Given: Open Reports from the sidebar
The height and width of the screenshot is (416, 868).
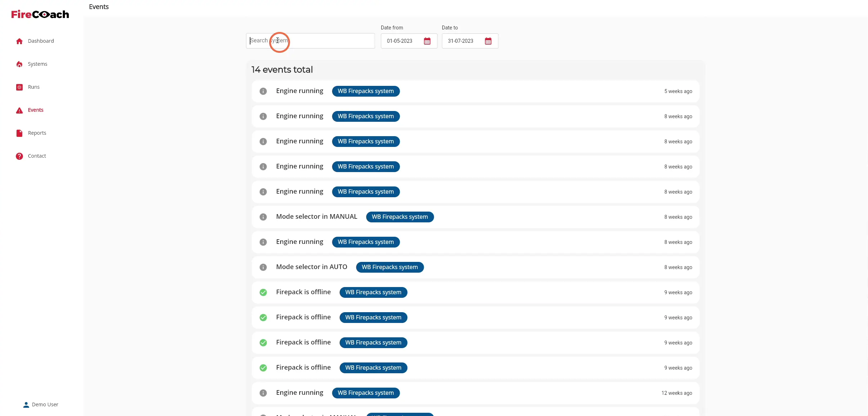Looking at the screenshot, I should click(37, 133).
